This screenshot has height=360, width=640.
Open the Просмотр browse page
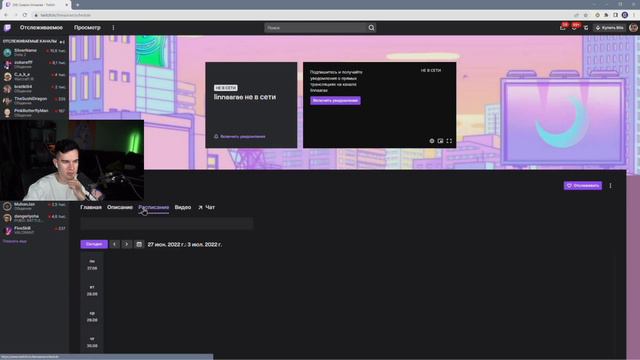(87, 27)
